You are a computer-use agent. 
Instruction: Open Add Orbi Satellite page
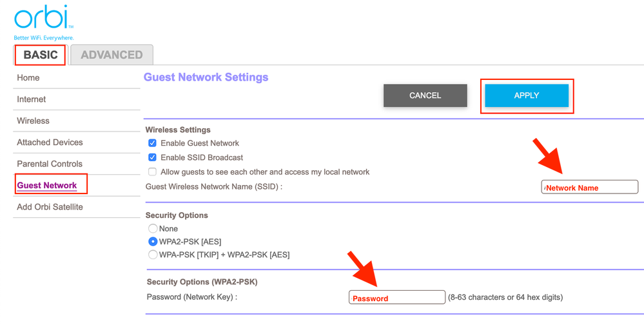point(50,207)
